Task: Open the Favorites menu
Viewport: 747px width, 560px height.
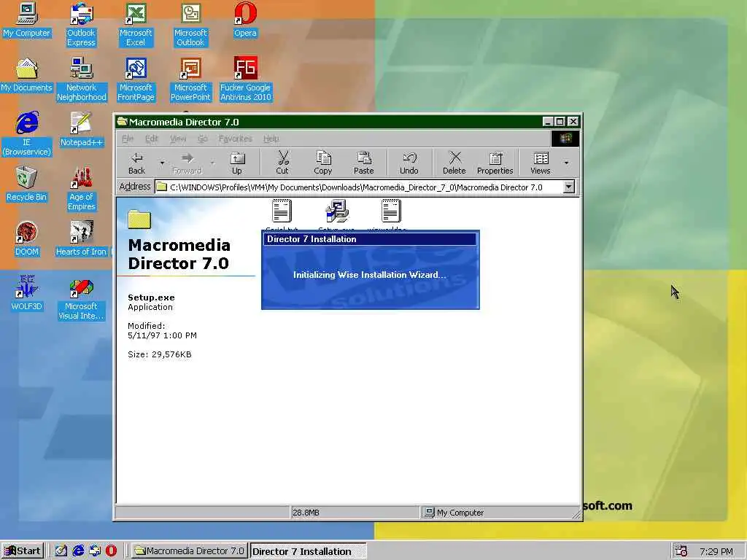Action: (x=236, y=139)
